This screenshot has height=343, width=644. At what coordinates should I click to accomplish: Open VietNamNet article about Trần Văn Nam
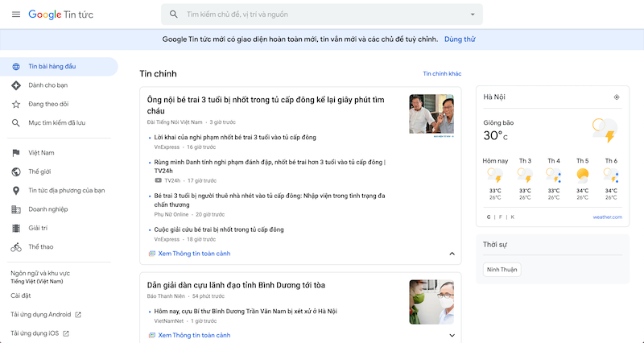(x=246, y=312)
